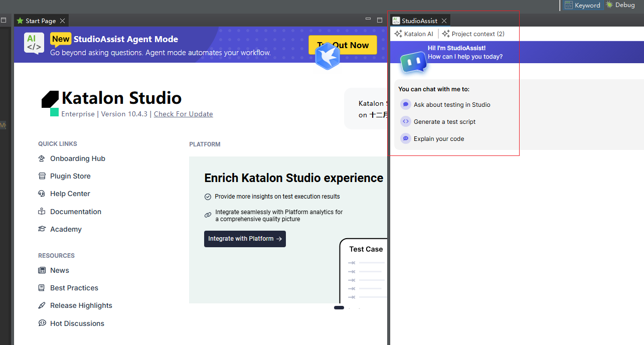Choose Ask about testing in Studio
644x345 pixels.
tap(452, 104)
